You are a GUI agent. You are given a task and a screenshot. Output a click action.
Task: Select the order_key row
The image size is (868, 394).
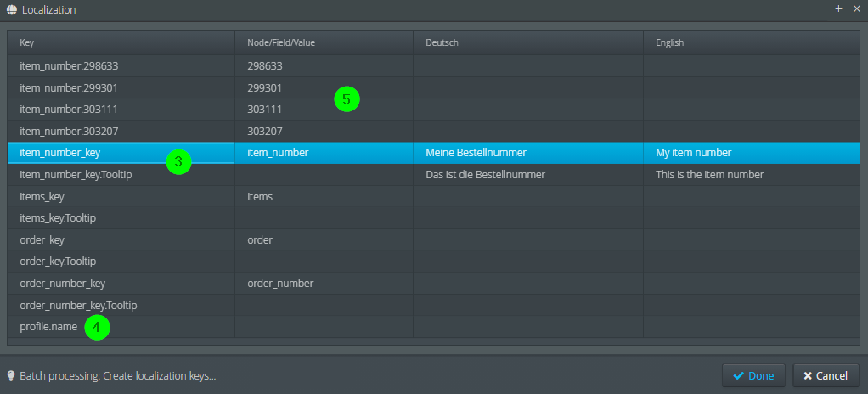433,240
